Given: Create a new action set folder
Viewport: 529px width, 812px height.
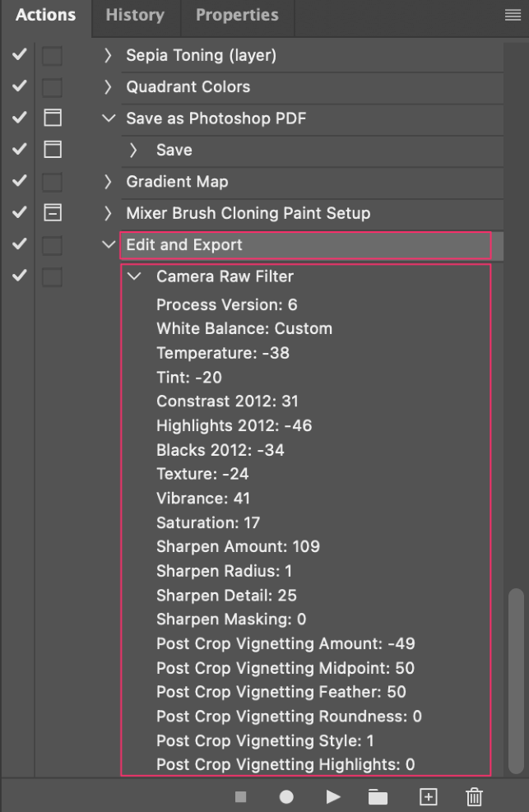Looking at the screenshot, I should coord(378,797).
